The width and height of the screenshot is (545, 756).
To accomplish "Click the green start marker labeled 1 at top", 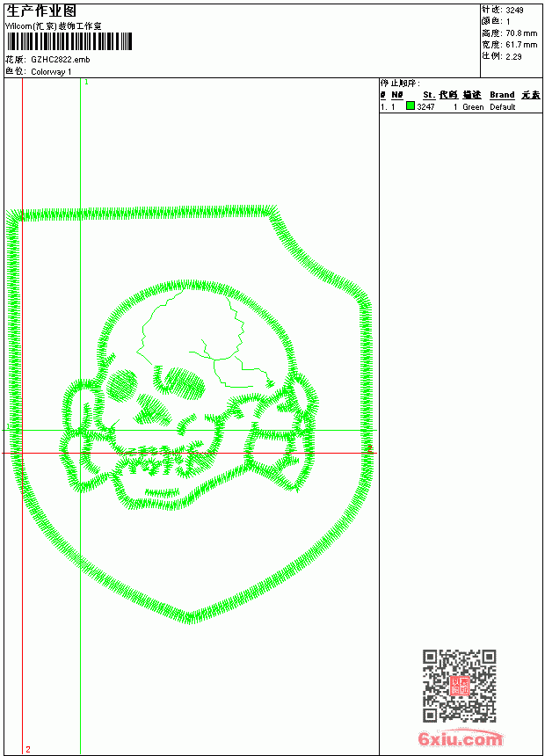I will coord(86,82).
